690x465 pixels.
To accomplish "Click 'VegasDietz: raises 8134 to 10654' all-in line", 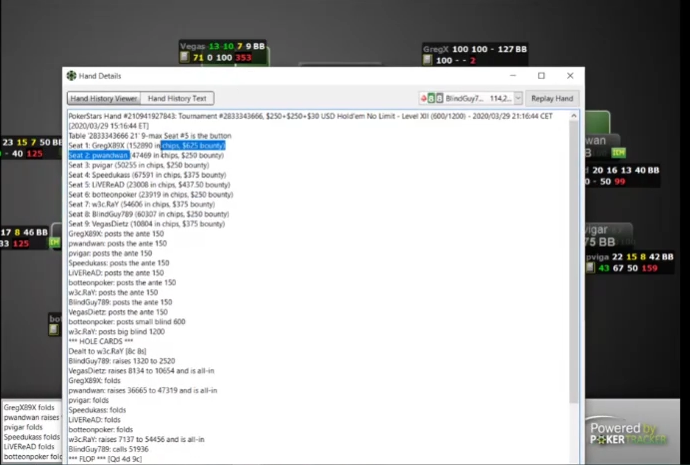I will click(x=141, y=370).
